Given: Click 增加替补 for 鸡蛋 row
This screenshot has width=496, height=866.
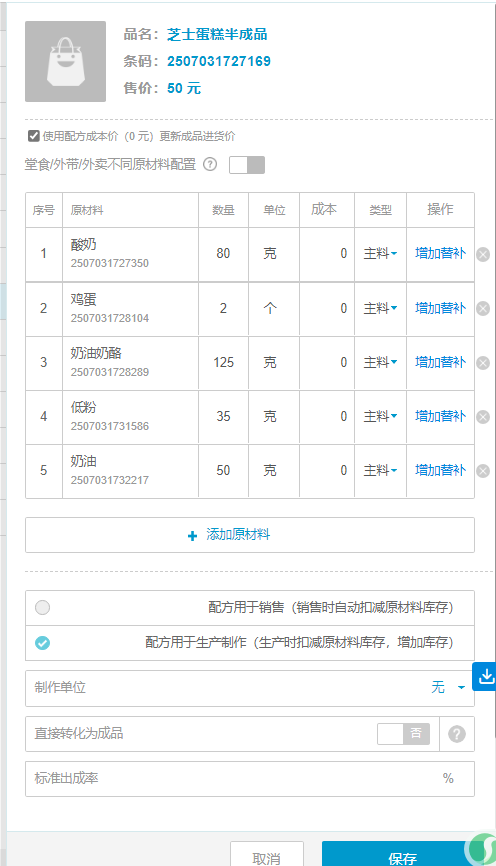Looking at the screenshot, I should click(x=440, y=308).
